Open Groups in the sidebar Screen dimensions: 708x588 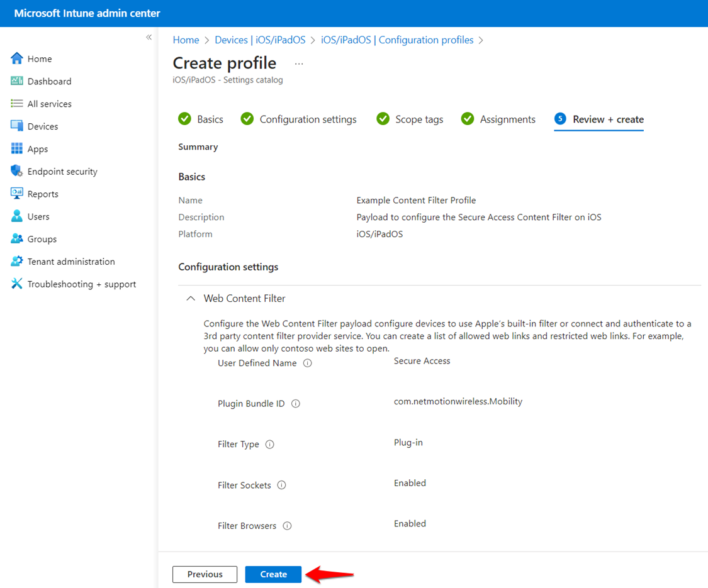[42, 239]
